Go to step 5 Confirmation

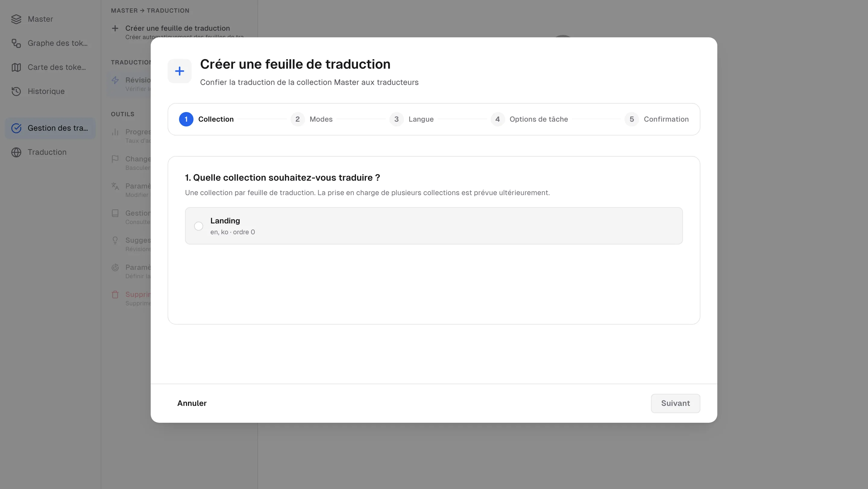656,119
